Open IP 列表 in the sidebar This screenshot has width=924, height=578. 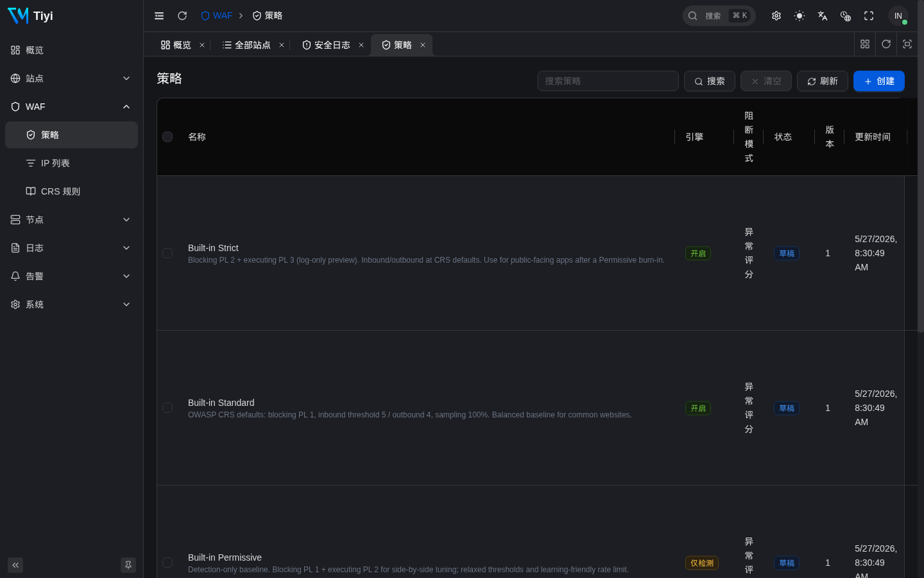[x=71, y=163]
